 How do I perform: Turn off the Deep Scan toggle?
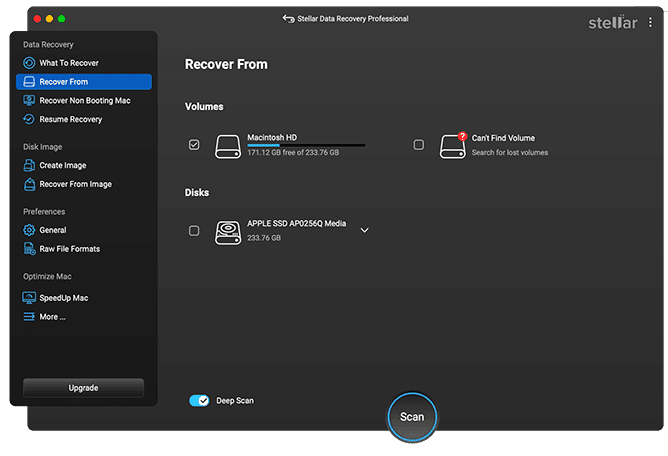(x=199, y=401)
